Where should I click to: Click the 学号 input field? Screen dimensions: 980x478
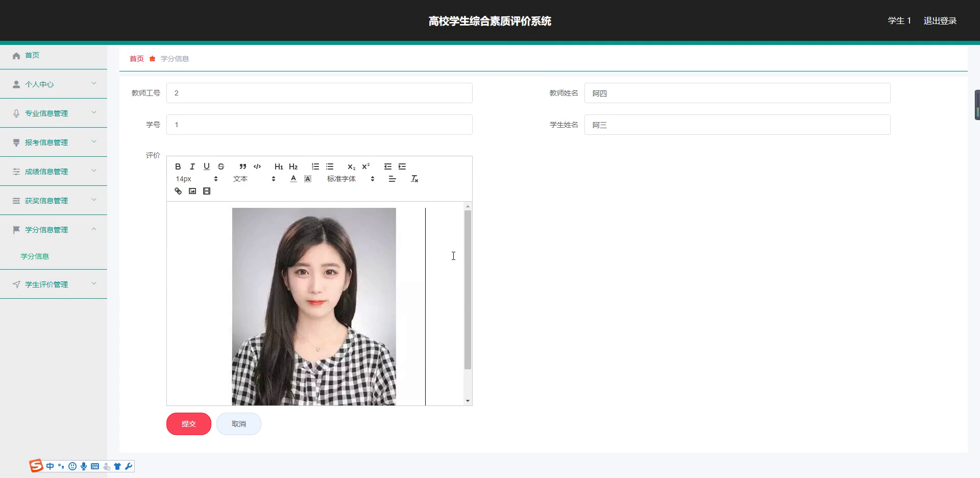click(x=320, y=125)
